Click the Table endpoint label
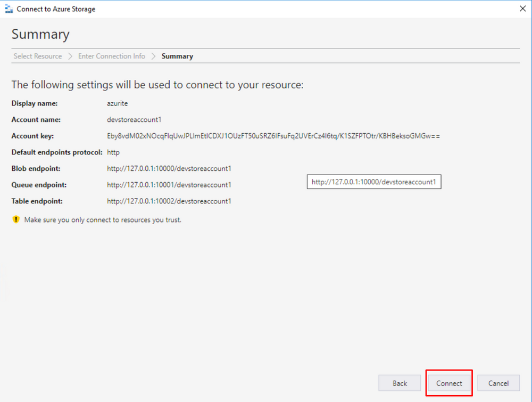 [x=37, y=201]
